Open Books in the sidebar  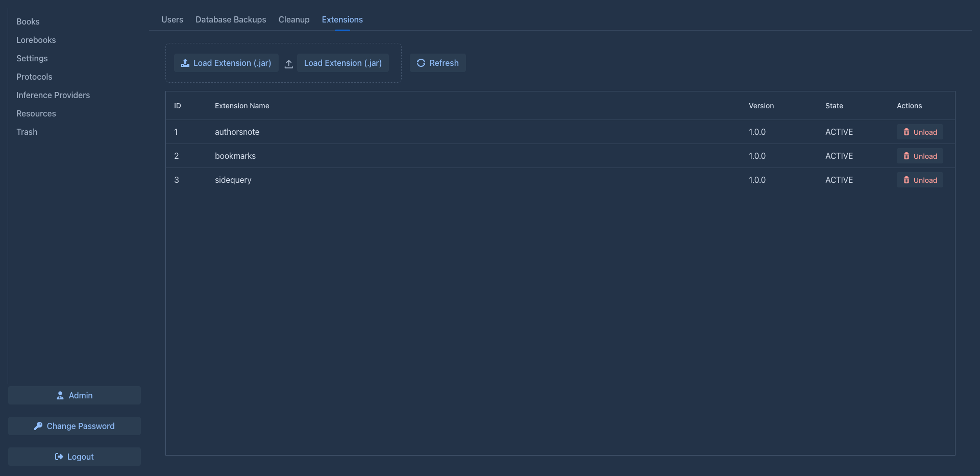point(28,21)
